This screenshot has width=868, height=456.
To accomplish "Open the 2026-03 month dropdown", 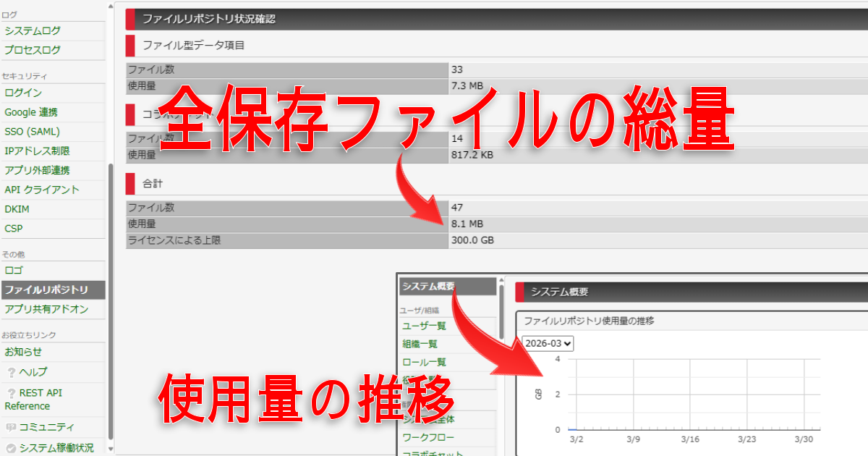I will pos(548,343).
